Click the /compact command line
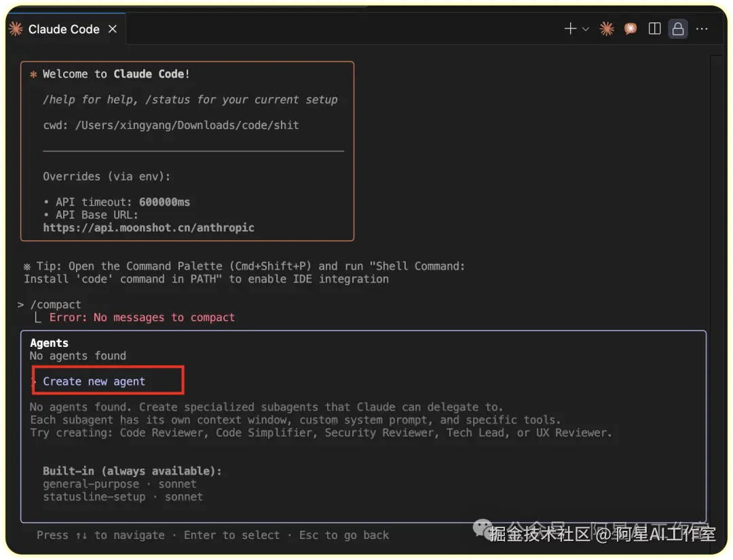Screen dimensions: 733x560 tap(49, 305)
